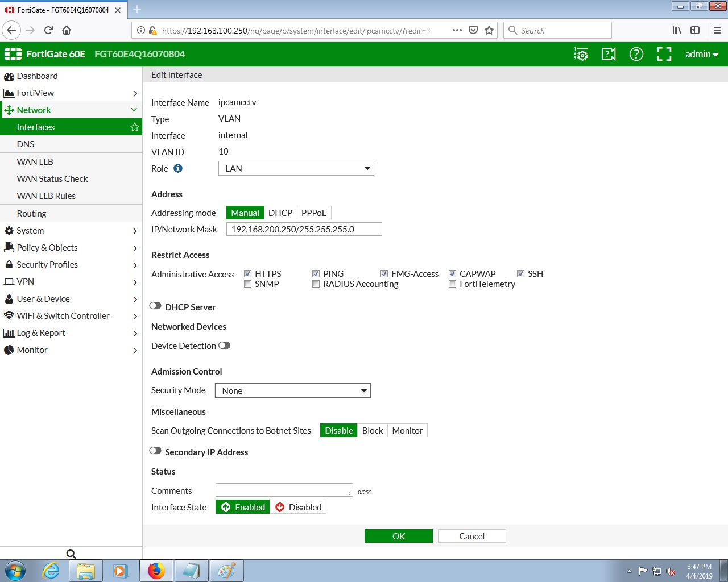Click the IP/Network Mask input field
The height and width of the screenshot is (582, 728).
[x=304, y=229]
